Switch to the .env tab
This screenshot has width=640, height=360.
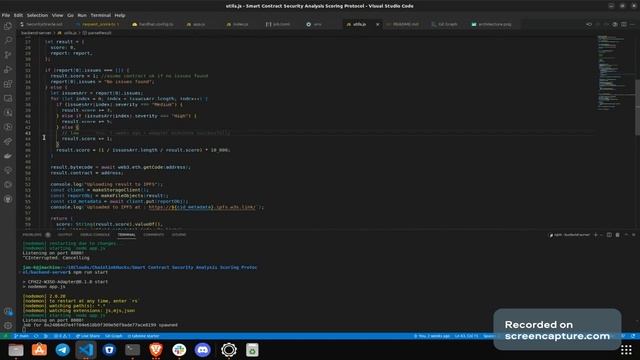tap(314, 24)
